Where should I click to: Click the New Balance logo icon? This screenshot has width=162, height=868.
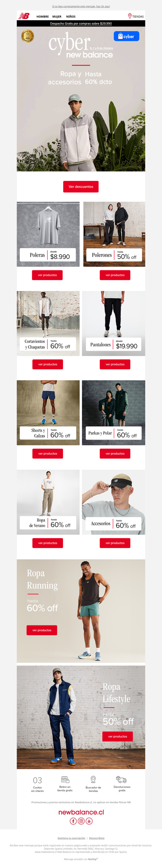(24, 16)
